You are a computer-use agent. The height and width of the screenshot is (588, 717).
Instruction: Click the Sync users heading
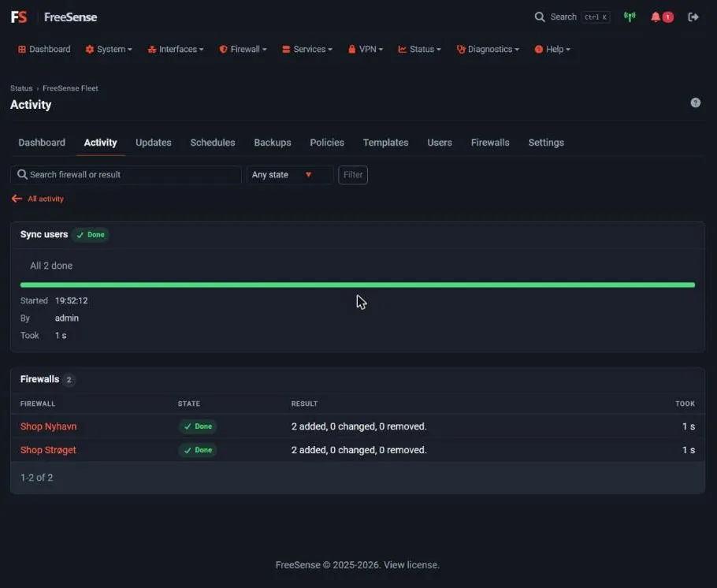pos(44,234)
